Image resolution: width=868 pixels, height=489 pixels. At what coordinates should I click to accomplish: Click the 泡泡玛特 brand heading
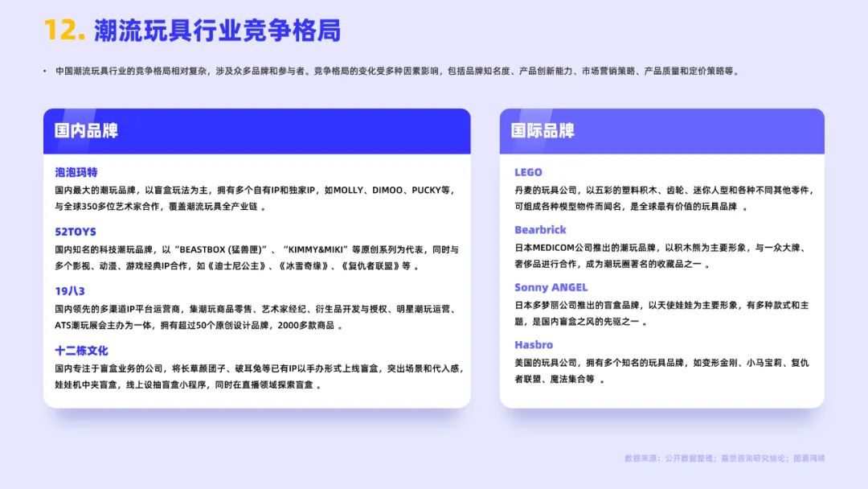(76, 172)
